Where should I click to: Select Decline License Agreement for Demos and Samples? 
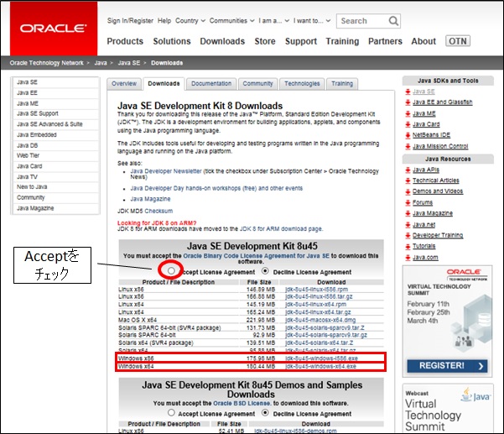pyautogui.click(x=265, y=412)
